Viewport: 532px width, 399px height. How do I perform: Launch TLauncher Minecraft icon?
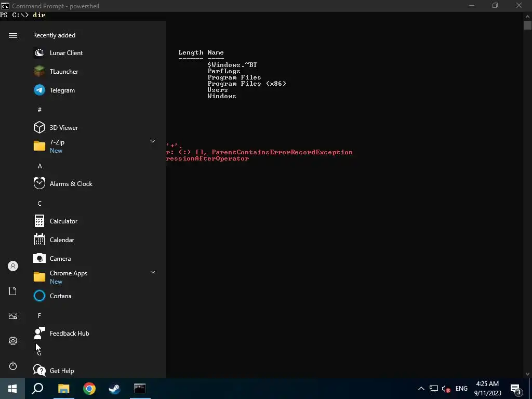(39, 72)
